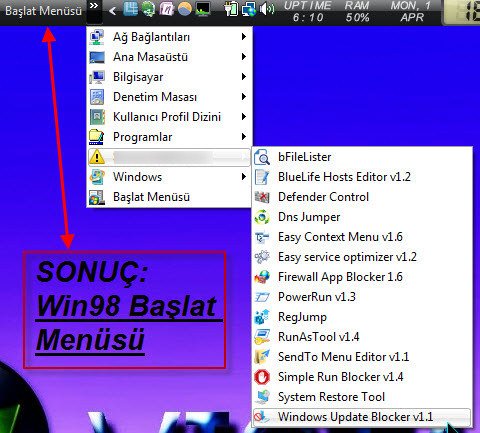Open the Başlat Menüsü entry in the list
This screenshot has height=433, width=480.
click(x=169, y=197)
